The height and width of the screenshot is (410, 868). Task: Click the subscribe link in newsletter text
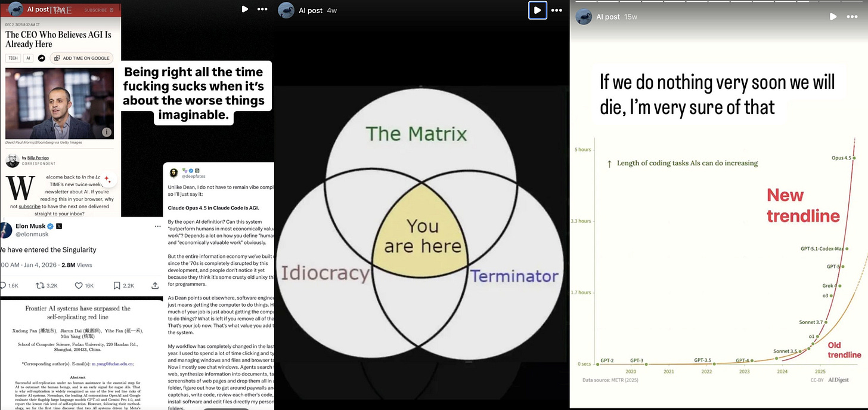coord(30,206)
